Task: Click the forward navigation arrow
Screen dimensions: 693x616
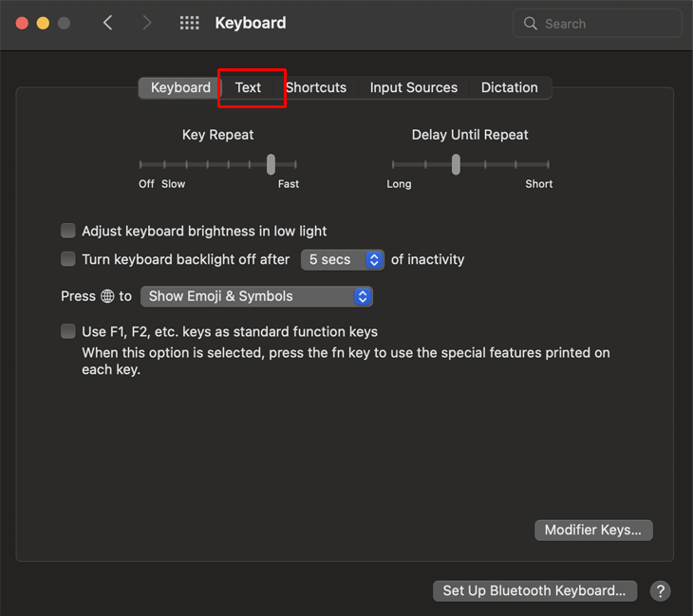Action: (146, 23)
